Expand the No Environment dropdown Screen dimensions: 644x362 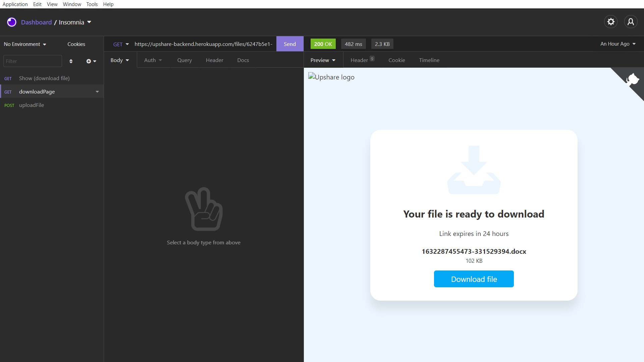tap(25, 44)
